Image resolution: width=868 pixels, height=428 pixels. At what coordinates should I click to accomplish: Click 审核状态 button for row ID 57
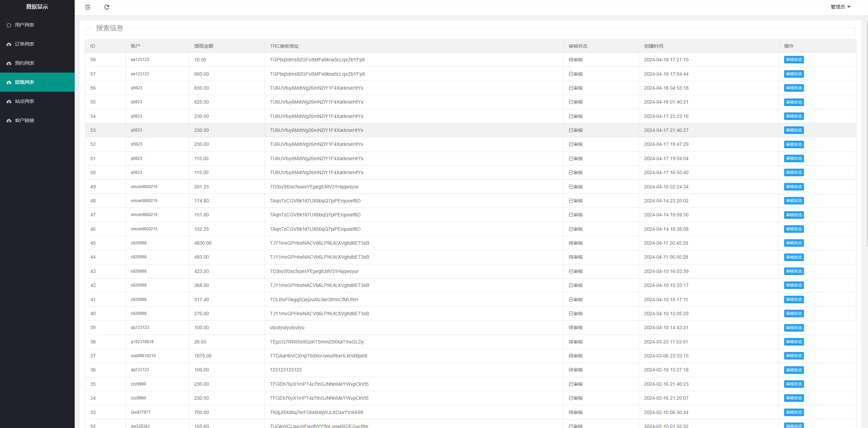coord(794,74)
